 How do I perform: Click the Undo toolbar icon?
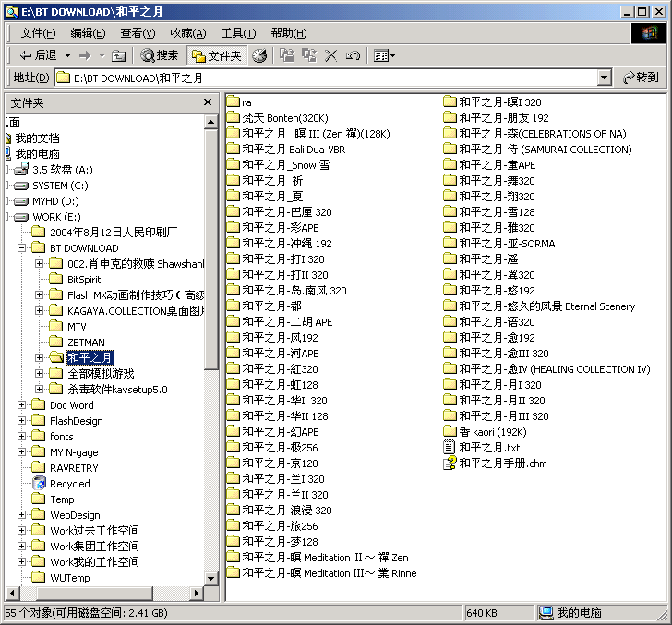click(353, 55)
